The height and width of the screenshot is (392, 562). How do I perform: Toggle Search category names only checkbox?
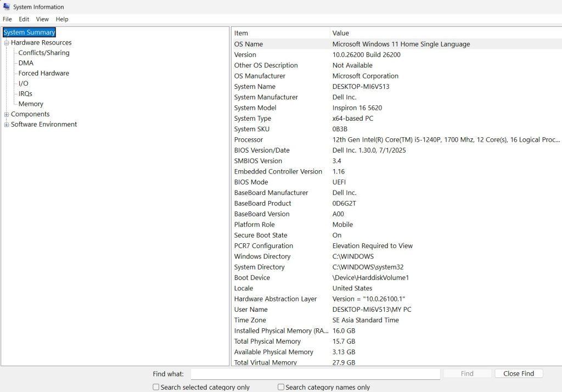pos(281,387)
